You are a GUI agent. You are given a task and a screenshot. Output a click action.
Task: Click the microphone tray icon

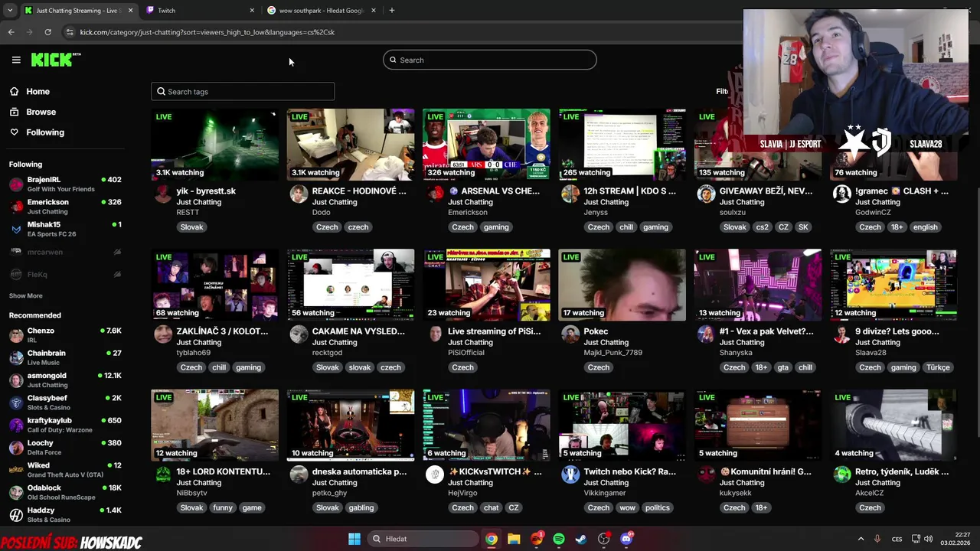point(877,539)
